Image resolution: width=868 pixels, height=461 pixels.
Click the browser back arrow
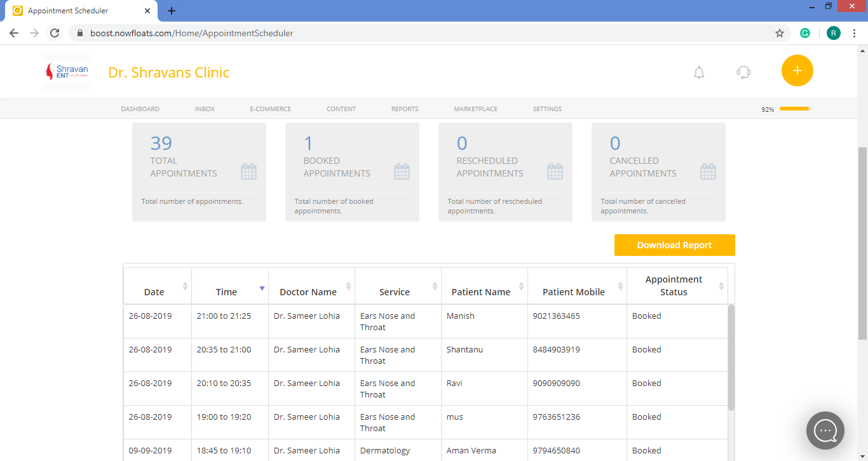[x=14, y=33]
